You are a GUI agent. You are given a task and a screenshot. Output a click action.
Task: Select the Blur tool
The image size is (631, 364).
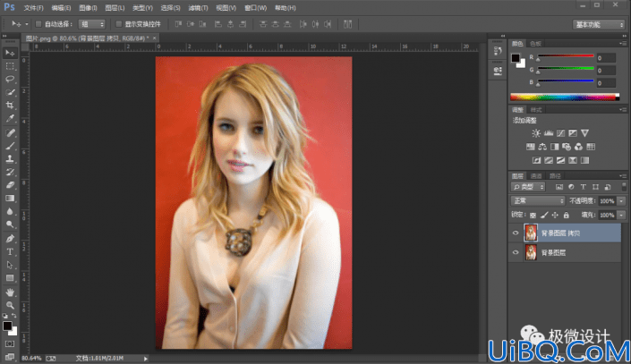[10, 212]
